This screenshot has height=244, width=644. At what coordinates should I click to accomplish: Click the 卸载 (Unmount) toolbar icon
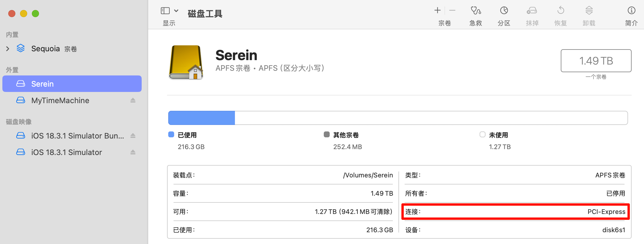(589, 15)
